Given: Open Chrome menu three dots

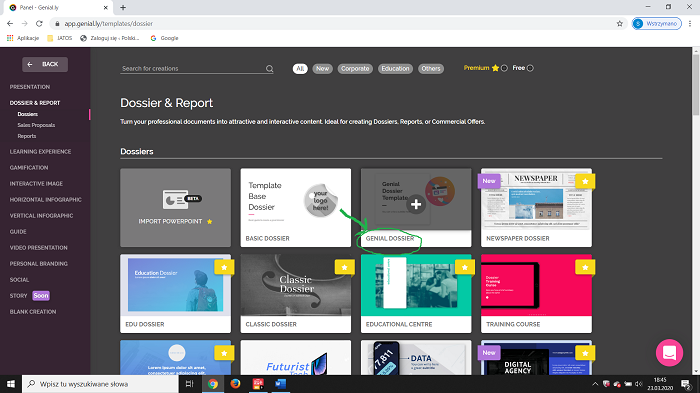Looking at the screenshot, I should (690, 24).
